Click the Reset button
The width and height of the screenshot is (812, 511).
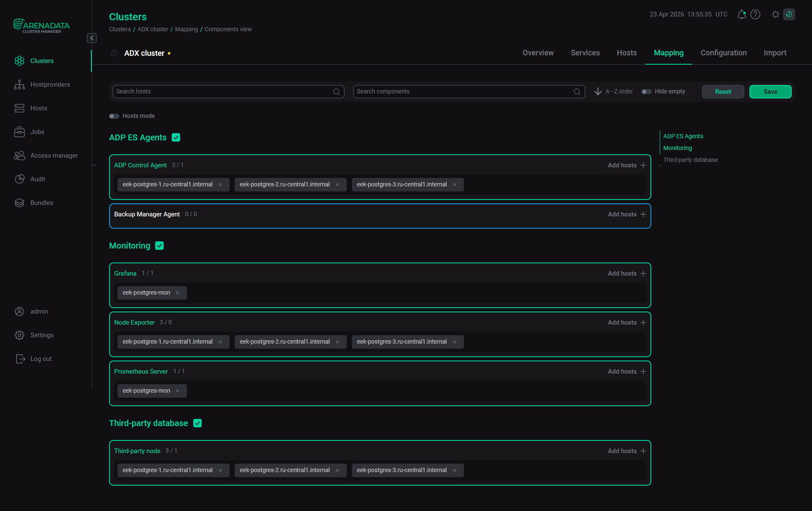(x=723, y=92)
